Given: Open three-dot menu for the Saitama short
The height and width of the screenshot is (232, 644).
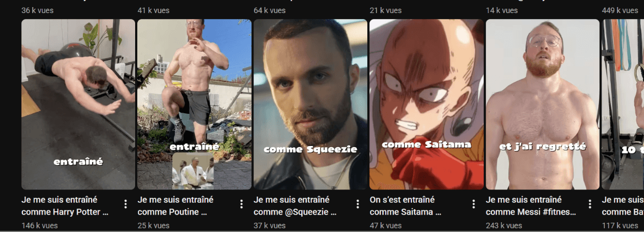Looking at the screenshot, I should (473, 204).
